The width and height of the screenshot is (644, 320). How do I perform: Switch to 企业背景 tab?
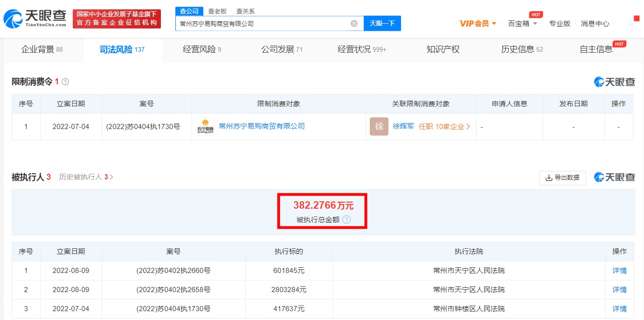coord(42,49)
